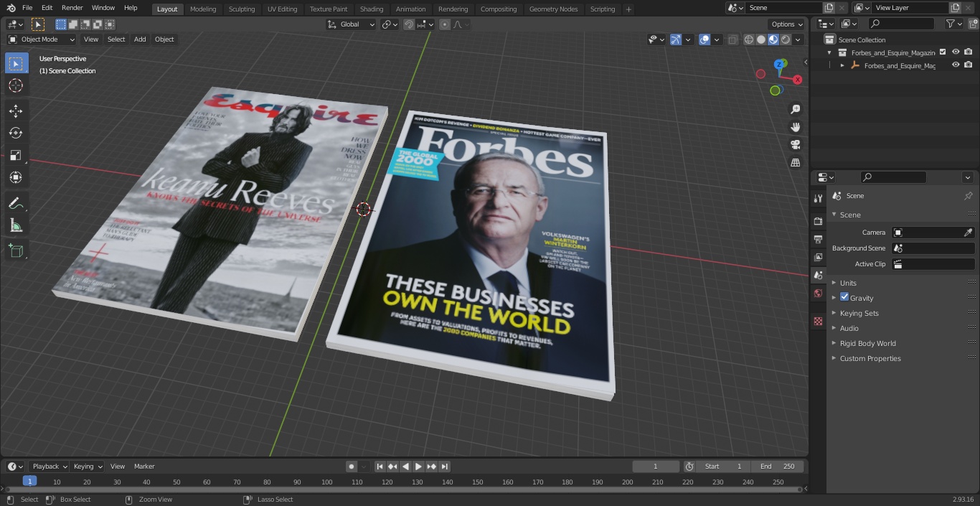Click the red X axis on the navigation gizmo
The width and height of the screenshot is (980, 506).
tap(797, 80)
